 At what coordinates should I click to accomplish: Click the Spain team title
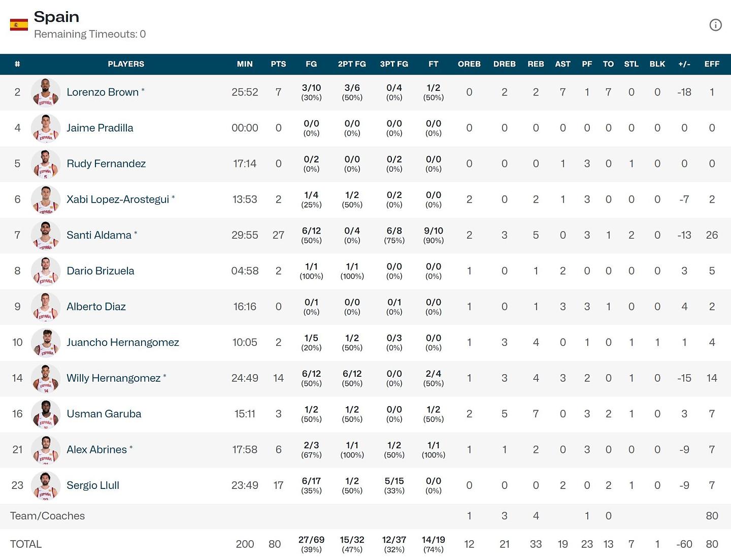tap(56, 17)
